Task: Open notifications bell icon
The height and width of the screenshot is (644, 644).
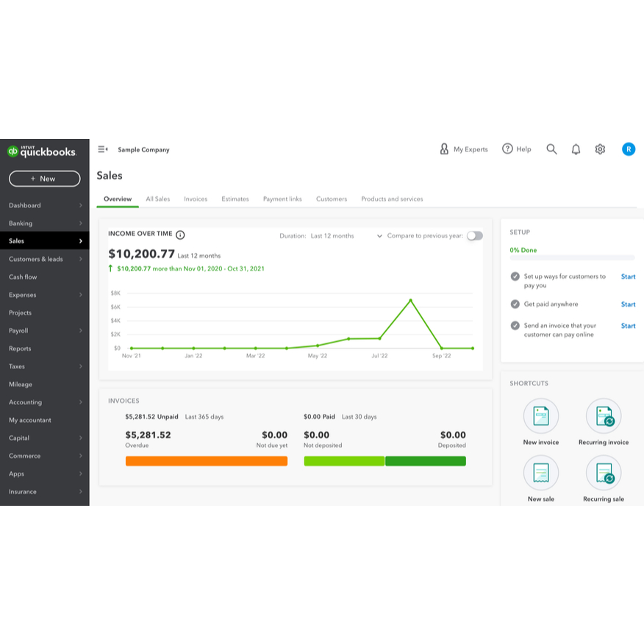Action: 576,149
